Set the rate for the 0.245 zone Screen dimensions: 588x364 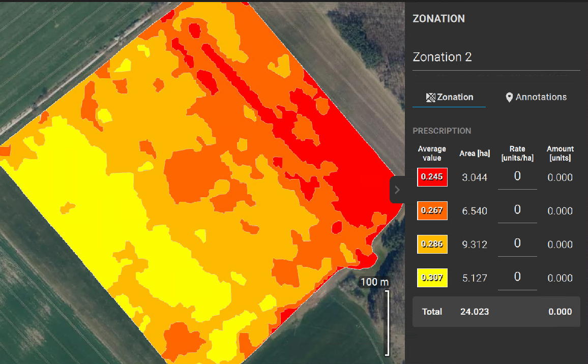(517, 176)
